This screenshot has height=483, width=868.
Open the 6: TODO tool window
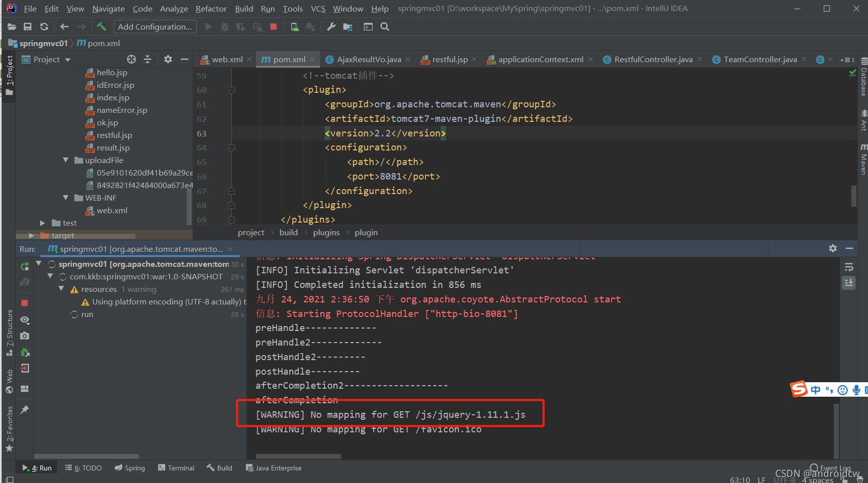coord(83,468)
